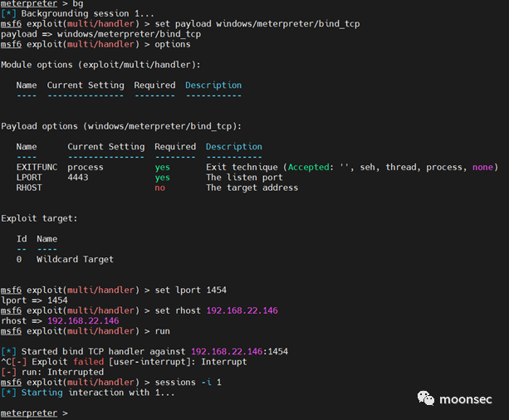Click the 'Exploit target:' heading
The height and width of the screenshot is (420, 509).
pyautogui.click(x=39, y=218)
